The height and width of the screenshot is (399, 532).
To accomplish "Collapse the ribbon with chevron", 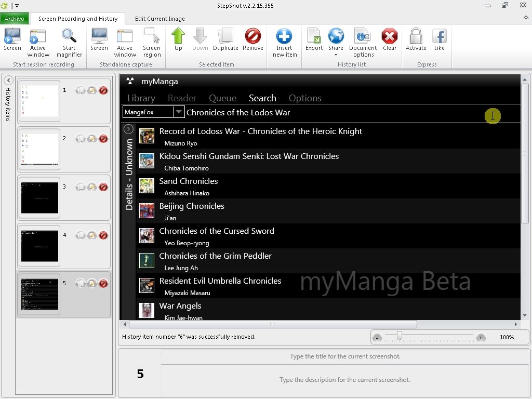I will [526, 18].
